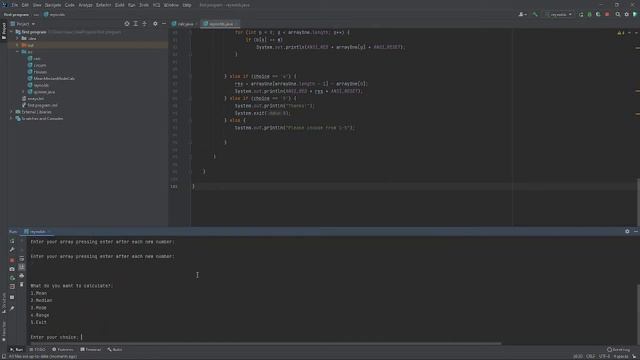Open the run configuration dropdown
Image resolution: width=640 pixels, height=360 pixels.
tap(558, 14)
